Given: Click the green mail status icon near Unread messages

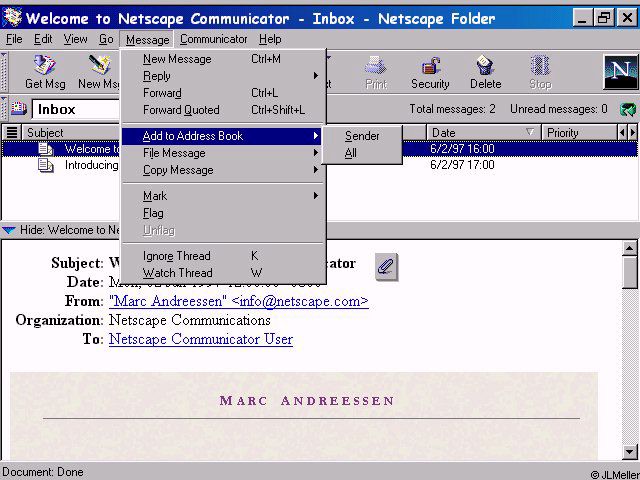Looking at the screenshot, I should (628, 109).
